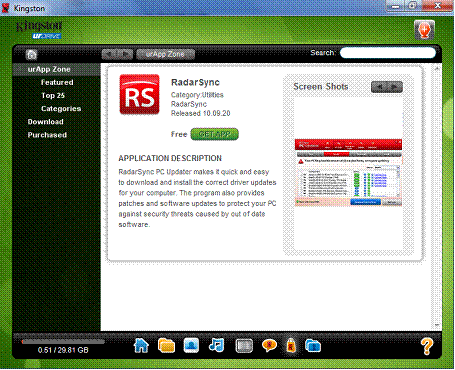Click the RadarSync screenshot thumbnail
455x370 pixels.
tap(348, 173)
